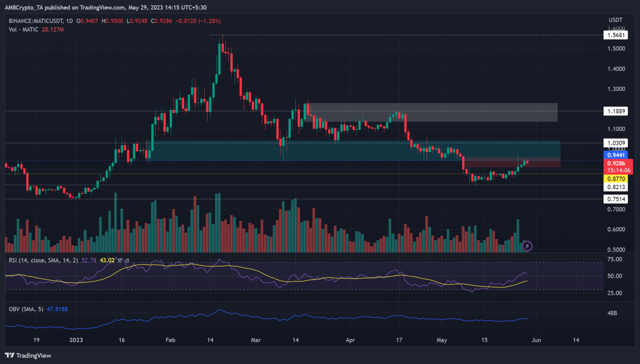The image size is (640, 364).
Task: Click 2023 on the time axis
Action: (x=76, y=340)
